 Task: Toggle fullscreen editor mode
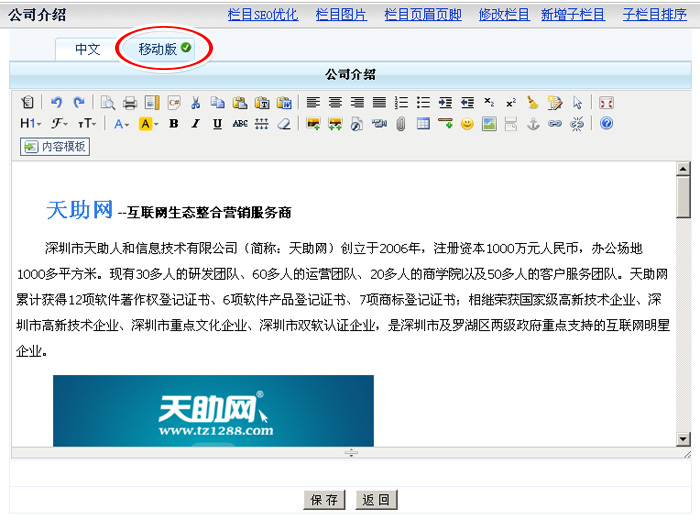click(606, 103)
